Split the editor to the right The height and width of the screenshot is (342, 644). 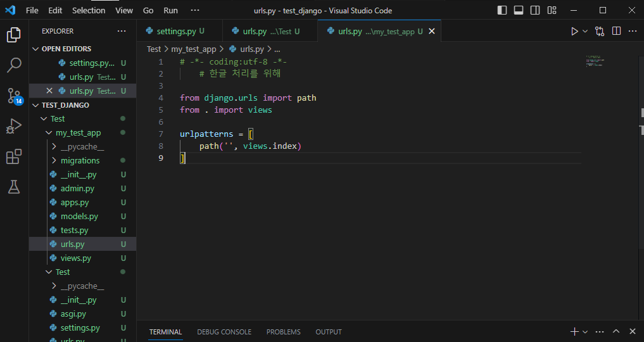click(x=617, y=31)
